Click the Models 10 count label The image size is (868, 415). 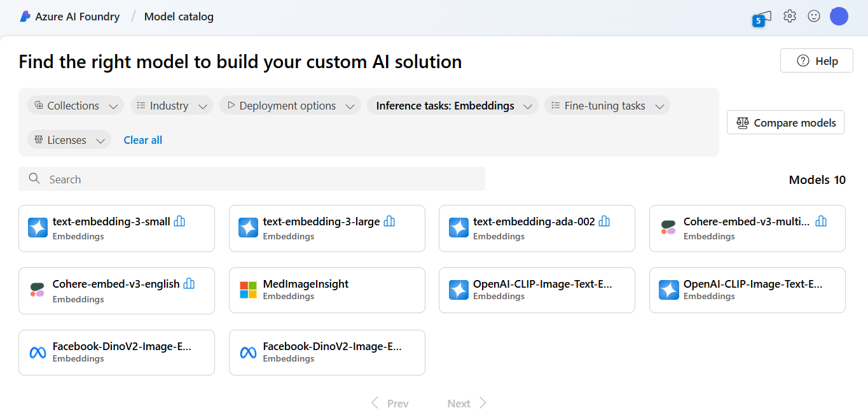point(817,179)
